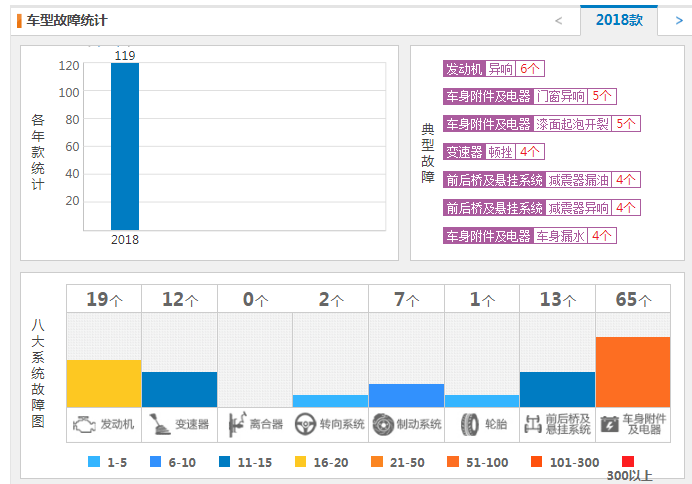Click the 车型故障统计 heading
The width and height of the screenshot is (692, 484).
[x=67, y=20]
